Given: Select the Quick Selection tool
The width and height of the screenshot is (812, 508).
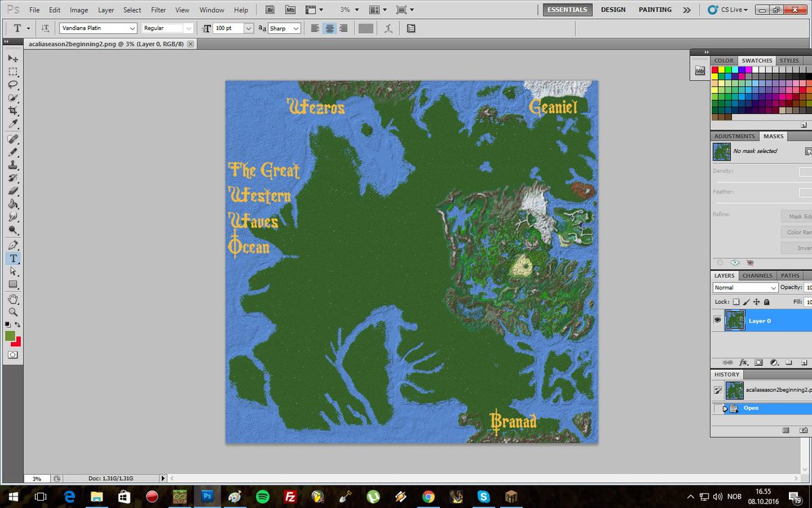Looking at the screenshot, I should [13, 98].
